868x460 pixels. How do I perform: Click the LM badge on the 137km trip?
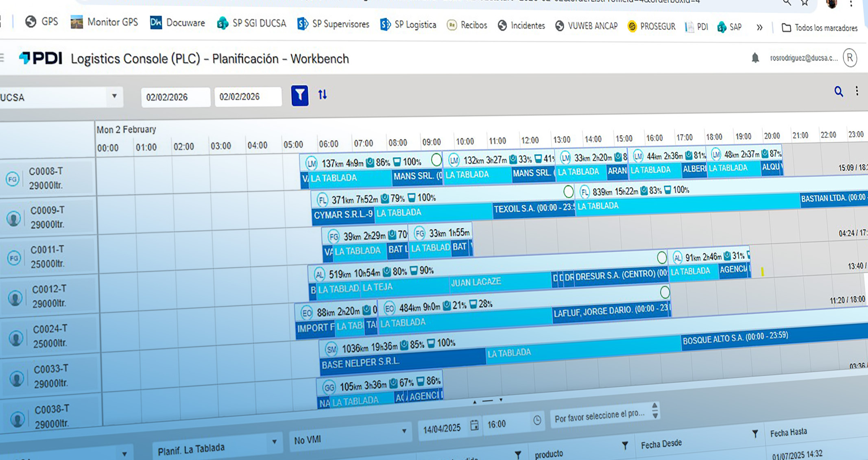point(312,164)
